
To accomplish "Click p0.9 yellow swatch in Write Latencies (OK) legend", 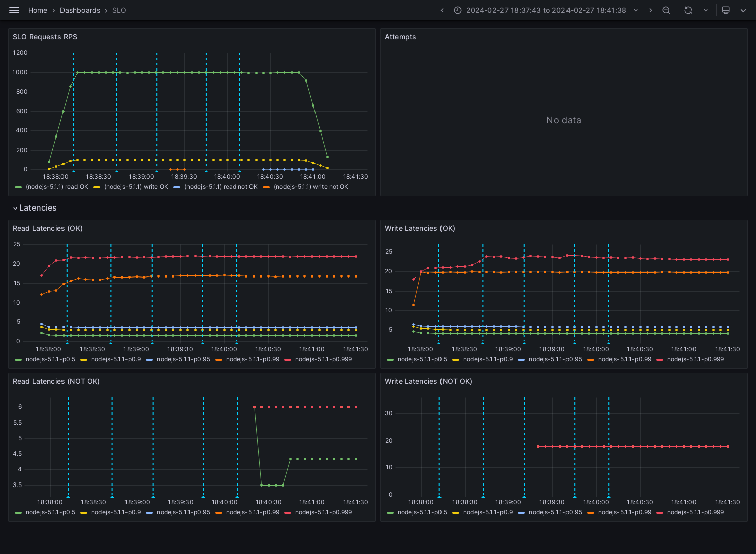I will 456,360.
